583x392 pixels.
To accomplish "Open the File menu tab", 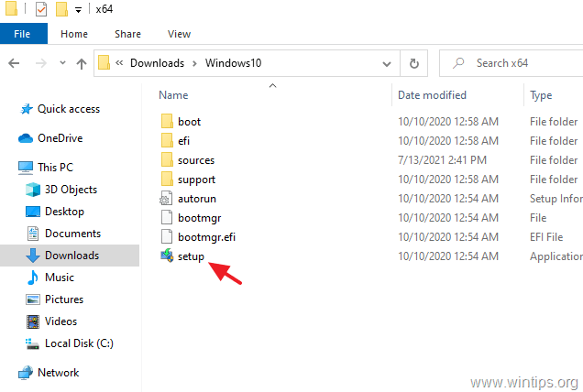I will [22, 34].
